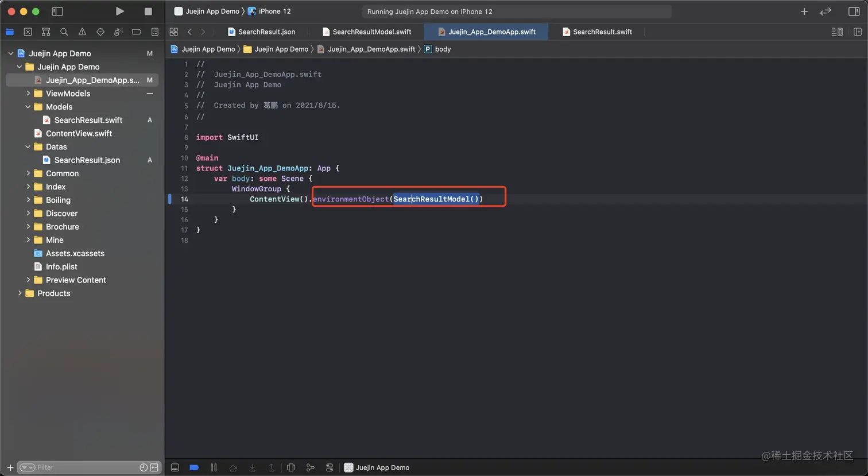Expand the Brochure folder
868x476 pixels.
[28, 226]
